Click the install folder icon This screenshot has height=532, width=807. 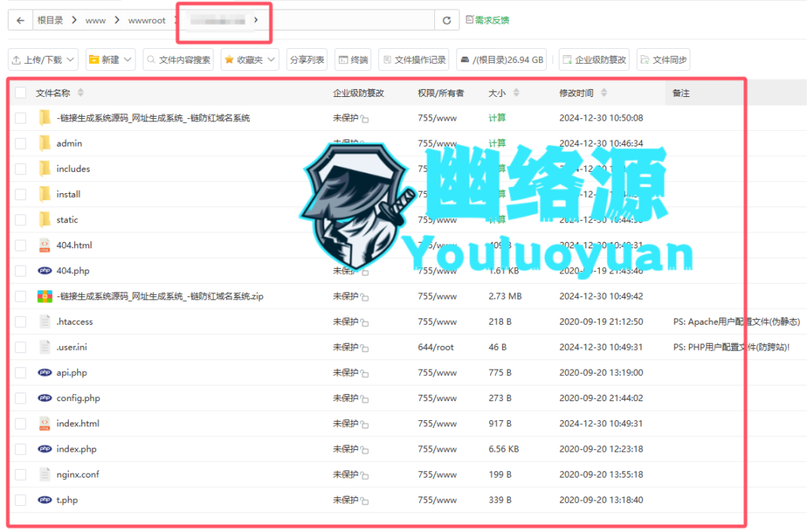45,194
